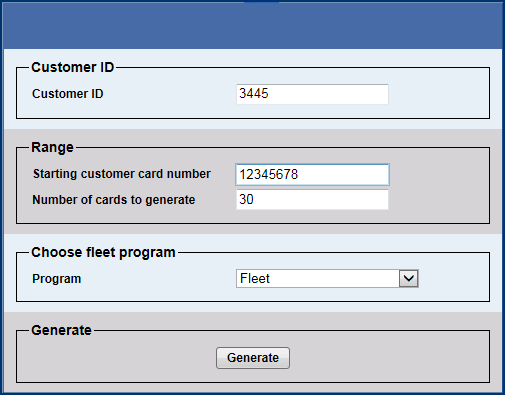Focus the Starting customer card number field
505x395 pixels.
coord(312,174)
